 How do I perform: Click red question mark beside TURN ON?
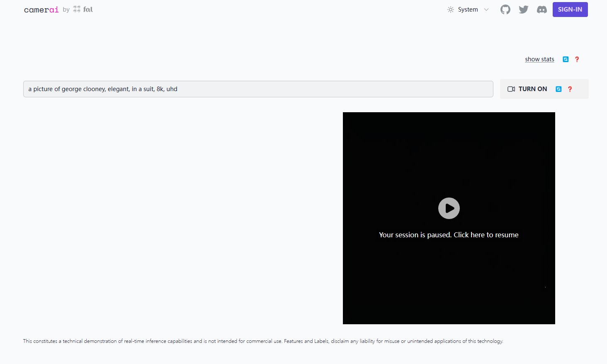[570, 89]
